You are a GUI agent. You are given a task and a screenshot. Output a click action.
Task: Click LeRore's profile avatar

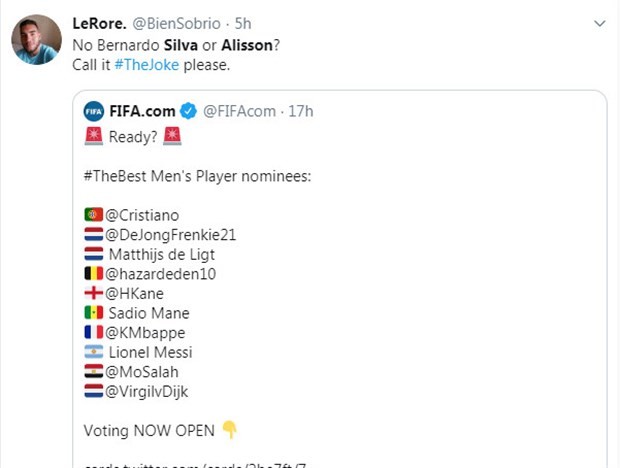37,40
